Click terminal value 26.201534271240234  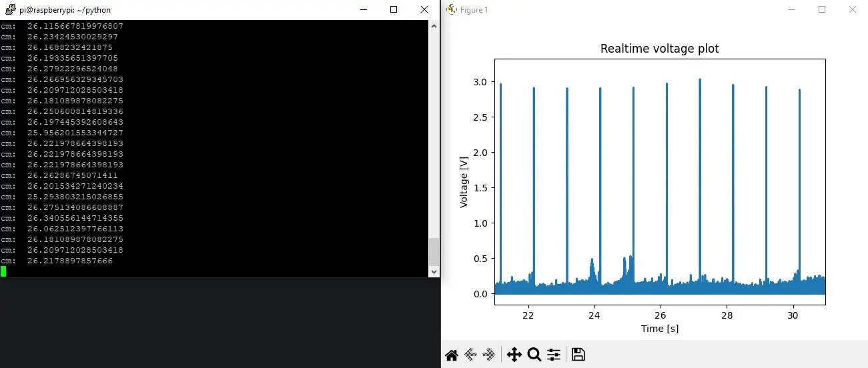(x=75, y=186)
